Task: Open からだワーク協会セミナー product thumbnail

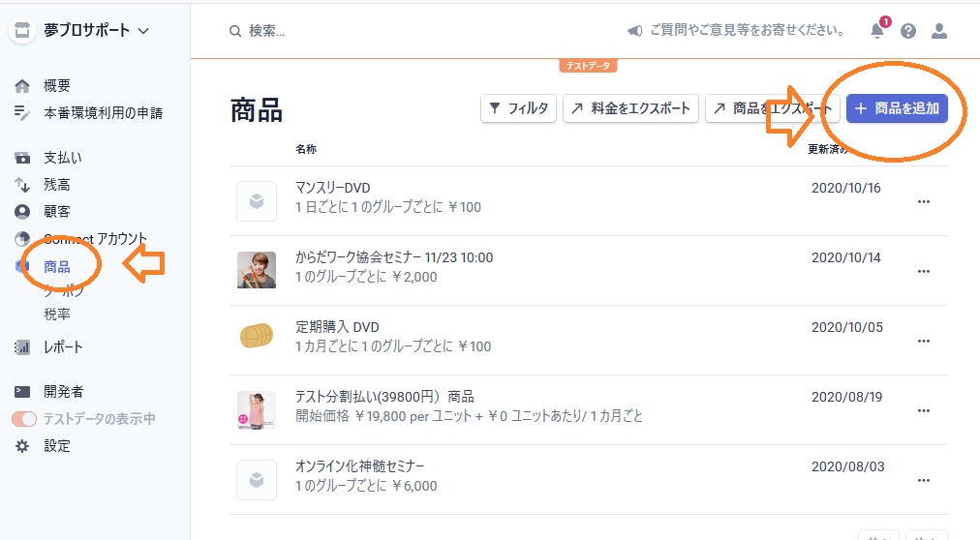Action: [x=257, y=270]
